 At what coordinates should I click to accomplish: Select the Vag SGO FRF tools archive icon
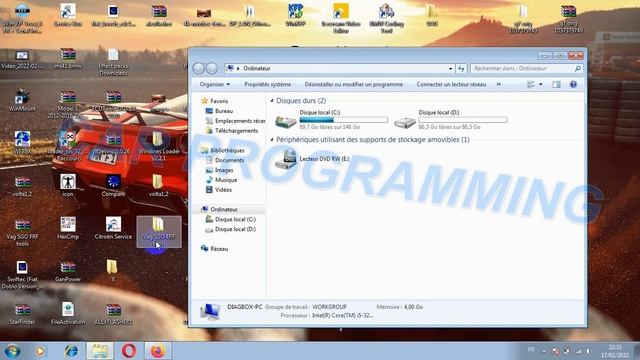[22, 232]
